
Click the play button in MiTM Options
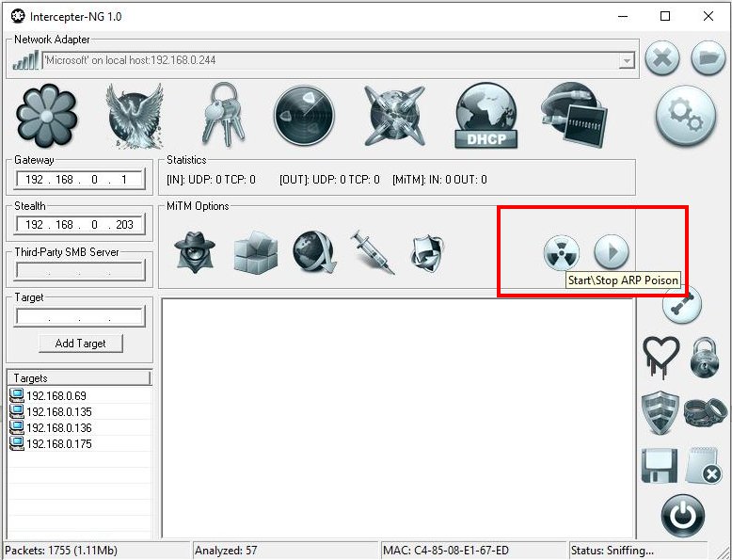612,251
